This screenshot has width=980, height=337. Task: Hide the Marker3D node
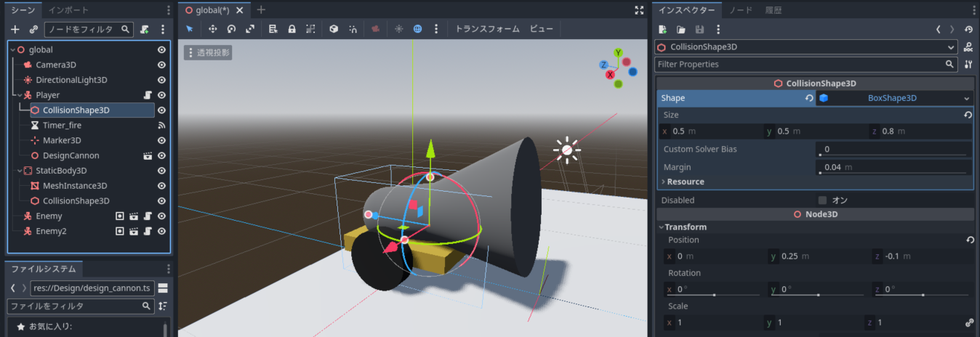pos(161,140)
